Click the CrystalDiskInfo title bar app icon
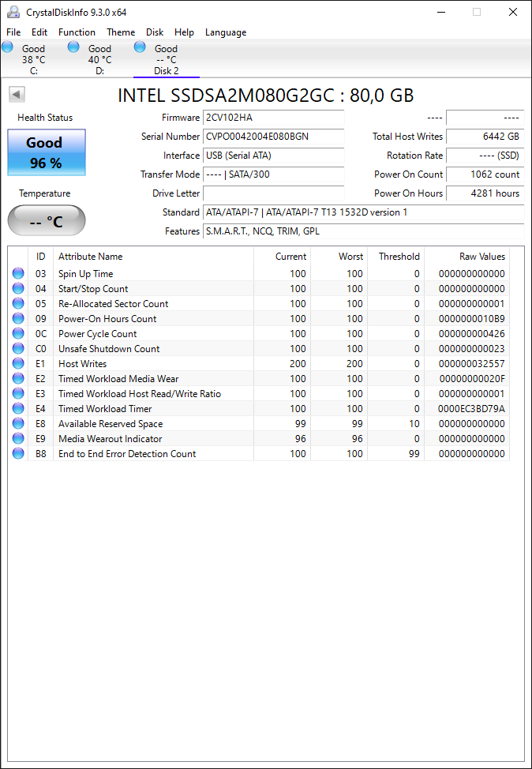This screenshot has height=769, width=532. [x=13, y=13]
